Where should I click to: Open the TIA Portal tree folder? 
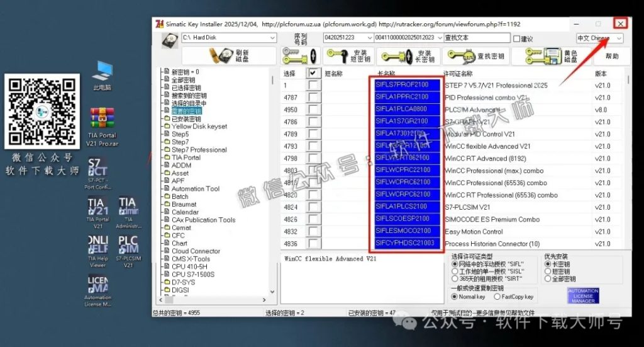click(x=186, y=157)
